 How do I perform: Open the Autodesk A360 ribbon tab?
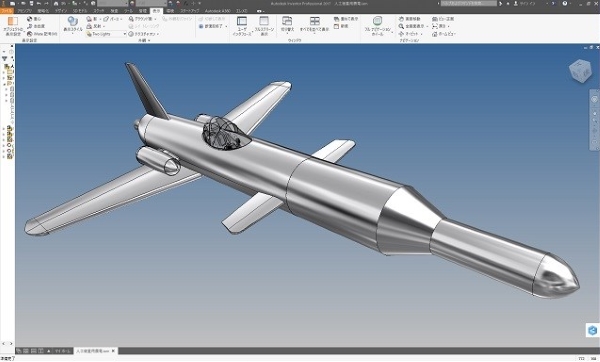tap(217, 11)
